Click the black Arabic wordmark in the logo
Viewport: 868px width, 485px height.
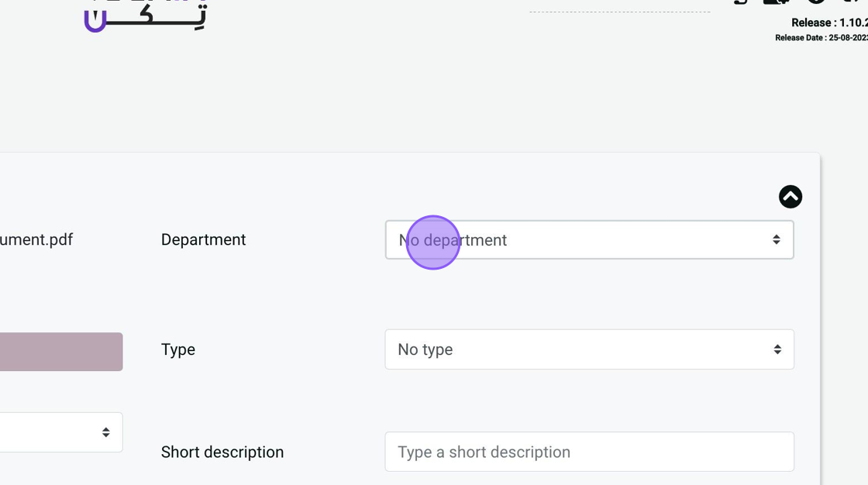pyautogui.click(x=155, y=17)
